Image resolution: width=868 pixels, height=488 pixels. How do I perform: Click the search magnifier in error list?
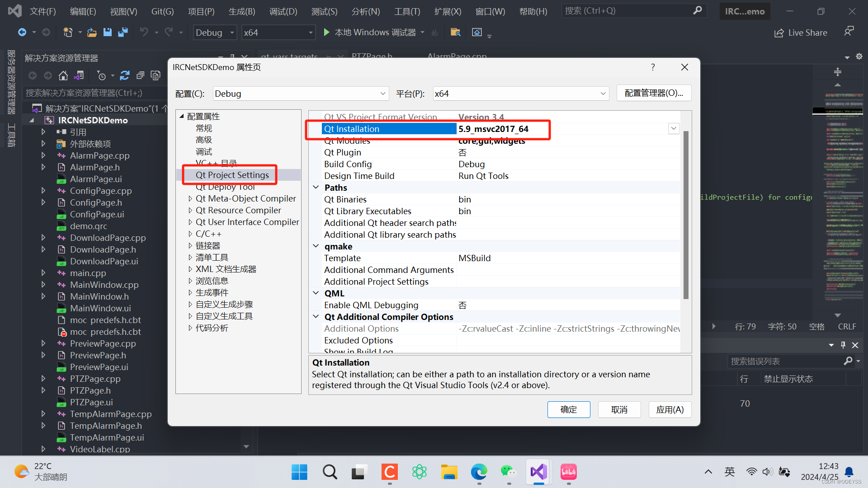tap(848, 361)
